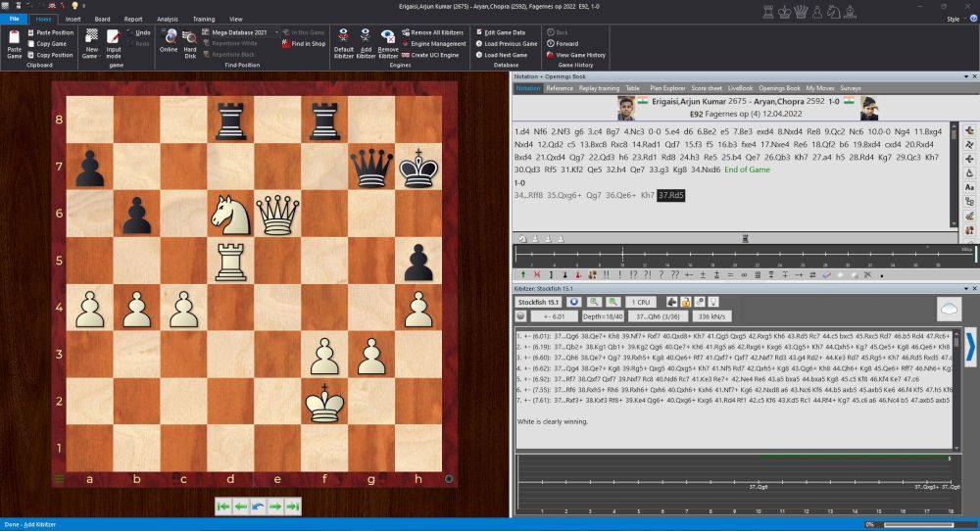Open the Hard Disk position search

click(x=189, y=37)
